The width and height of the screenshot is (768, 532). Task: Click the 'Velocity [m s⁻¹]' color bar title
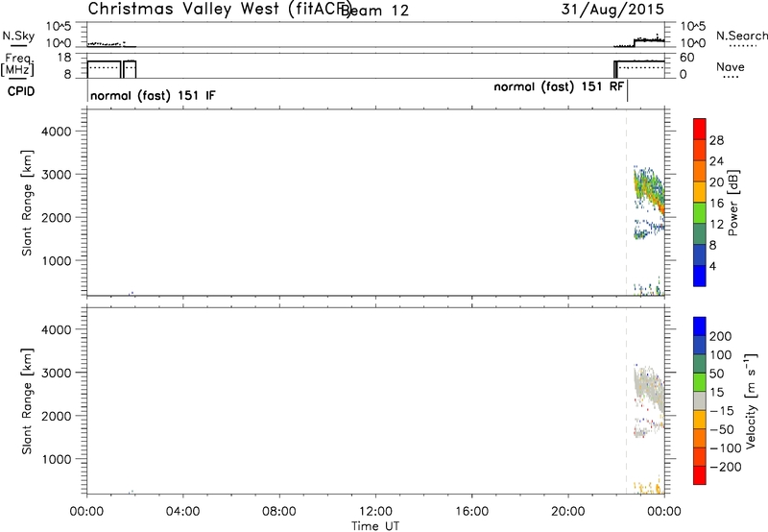(751, 401)
